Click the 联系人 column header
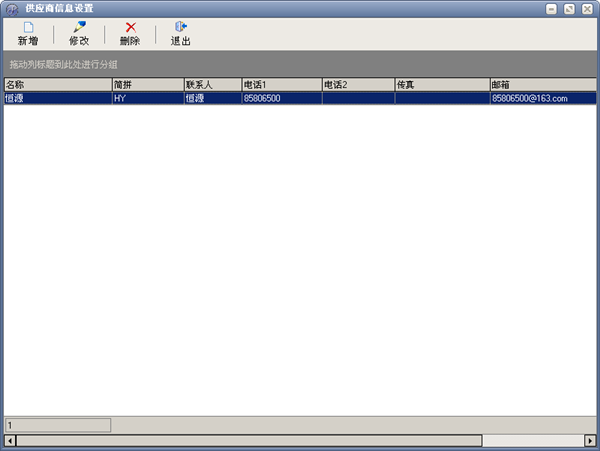 (211, 85)
